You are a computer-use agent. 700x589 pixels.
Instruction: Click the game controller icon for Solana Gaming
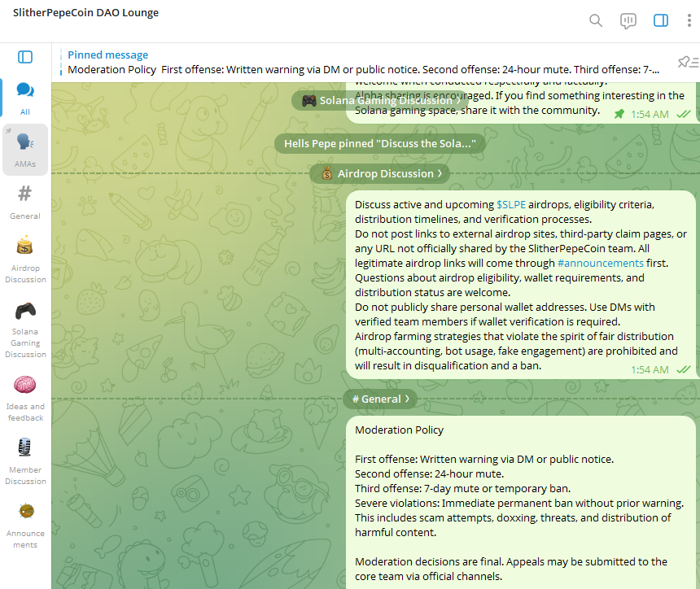[25, 311]
